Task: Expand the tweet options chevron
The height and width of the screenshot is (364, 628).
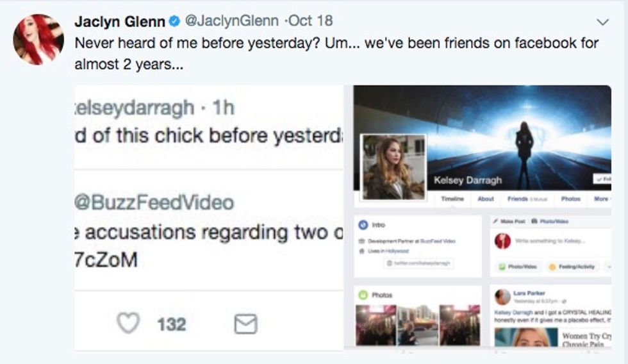Action: point(602,22)
